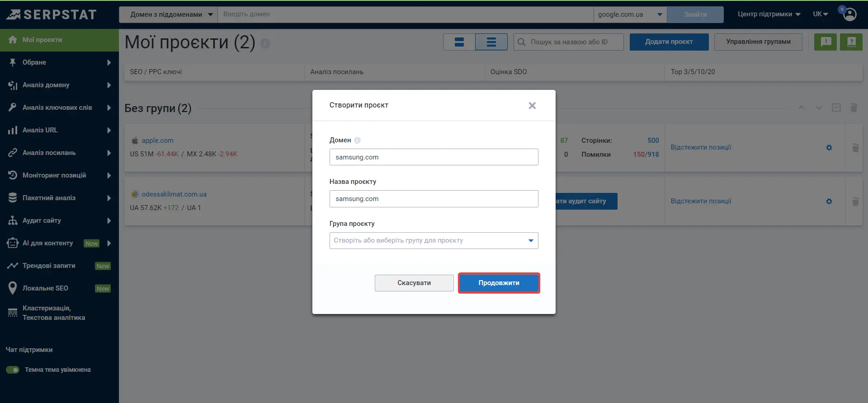Delete the apple.com project with trash icon
Viewport: 868px width, 403px height.
coord(855,148)
